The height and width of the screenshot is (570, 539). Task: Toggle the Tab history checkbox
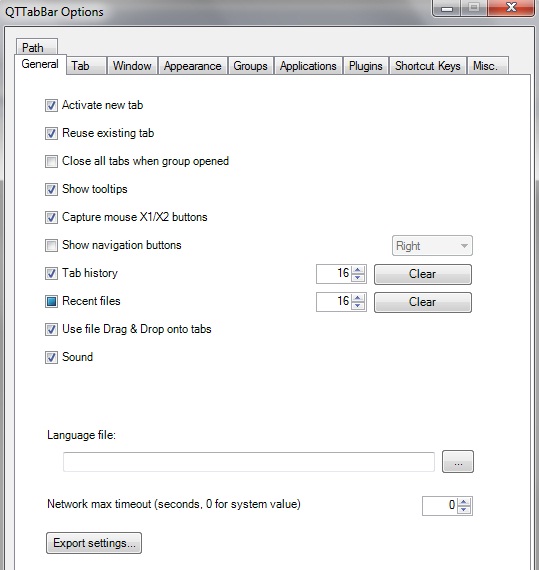(51, 273)
